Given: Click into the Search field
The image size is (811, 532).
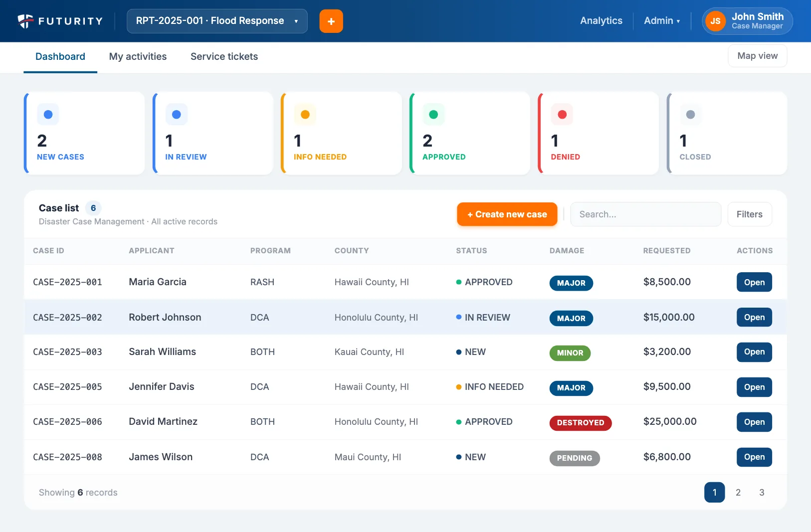Looking at the screenshot, I should point(645,214).
